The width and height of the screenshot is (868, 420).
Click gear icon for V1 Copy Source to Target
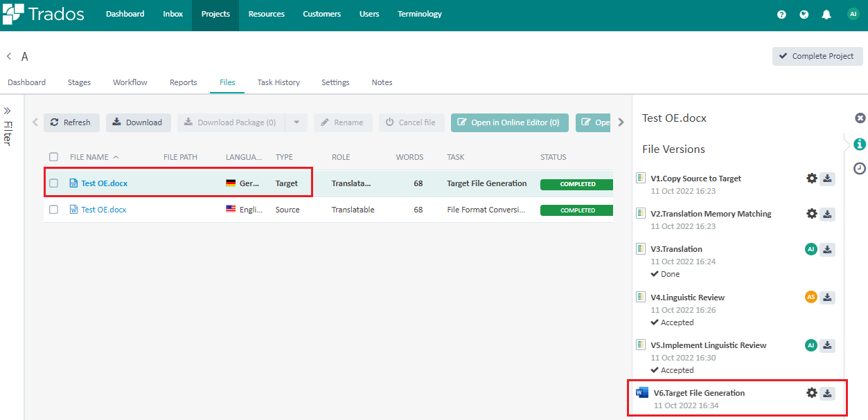pos(812,179)
